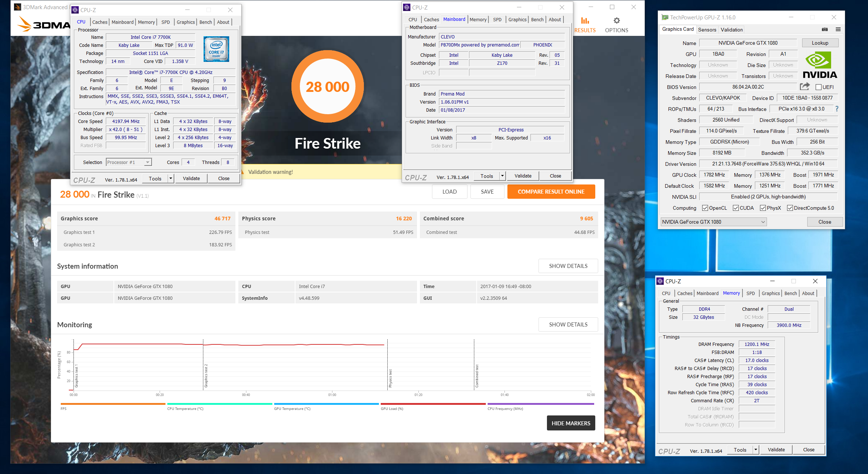This screenshot has height=474, width=868.
Task: Click the 3DMark logo icon
Action: [x=25, y=24]
